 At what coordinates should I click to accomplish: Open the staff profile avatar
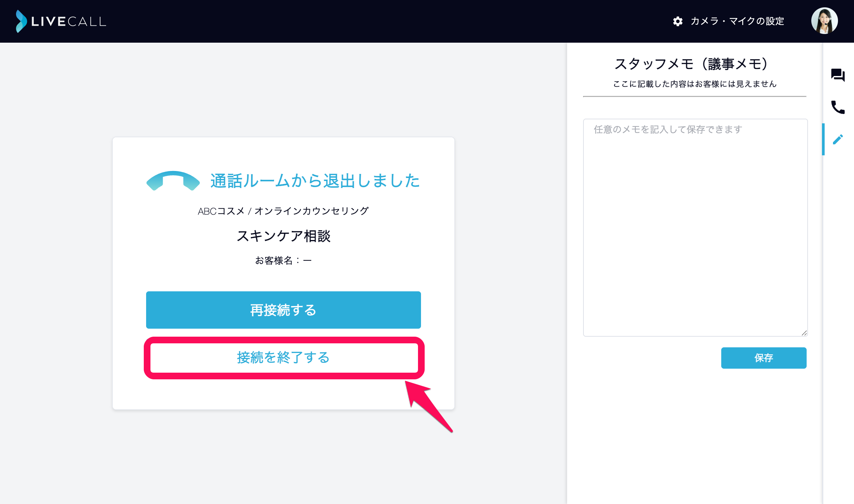(824, 21)
